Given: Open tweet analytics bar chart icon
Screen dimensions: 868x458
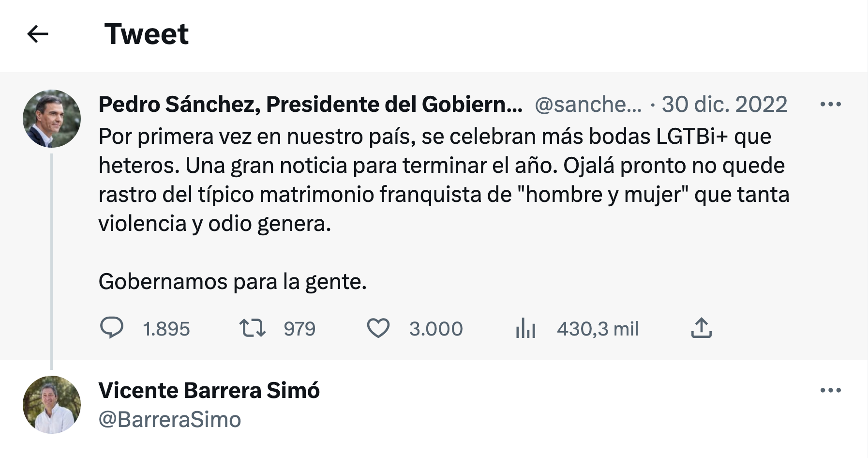Looking at the screenshot, I should [x=525, y=328].
